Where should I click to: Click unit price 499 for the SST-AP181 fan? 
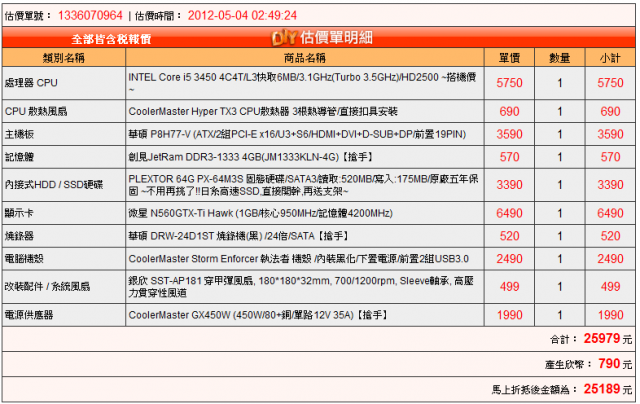(509, 286)
